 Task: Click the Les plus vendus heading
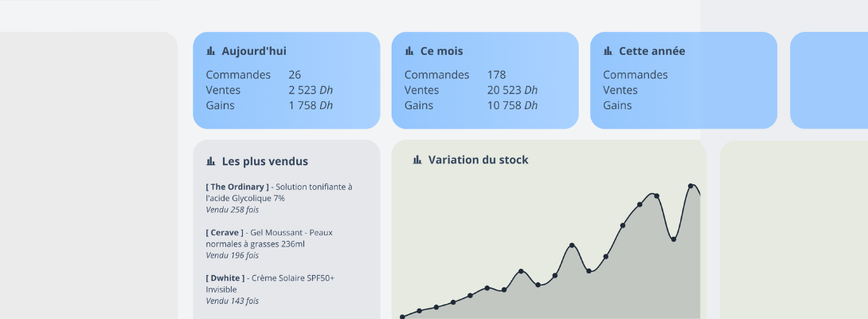[264, 161]
